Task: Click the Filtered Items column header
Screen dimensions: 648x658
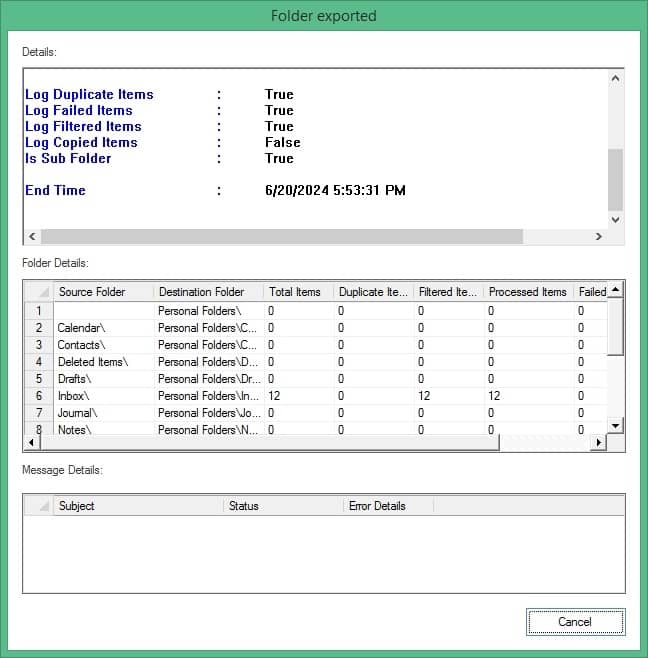Action: (448, 292)
